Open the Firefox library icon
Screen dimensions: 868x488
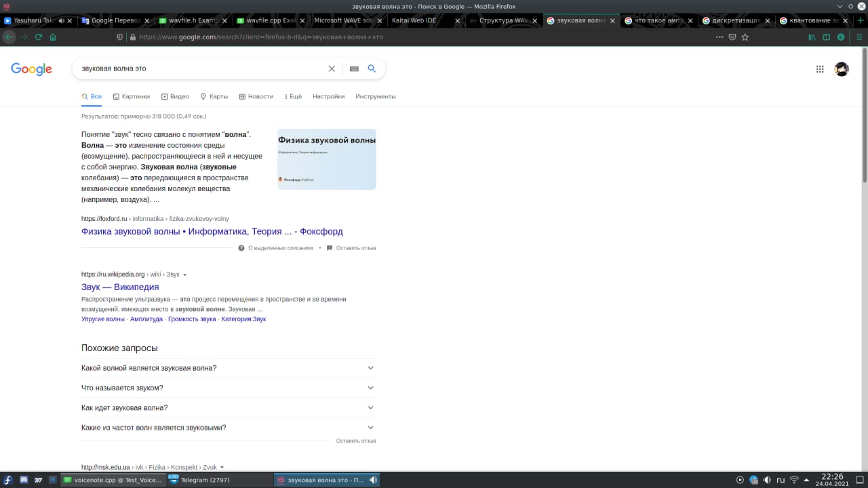click(x=812, y=37)
